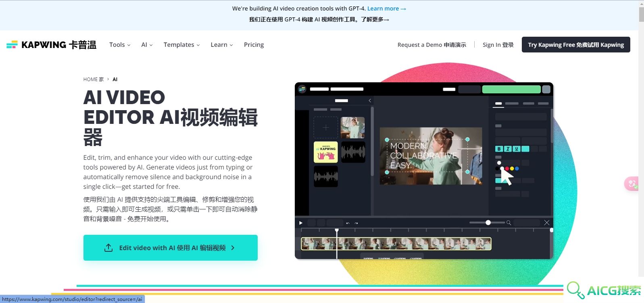Click the underline U icon in preview
Screen dimensions: 644x303
tap(516, 149)
